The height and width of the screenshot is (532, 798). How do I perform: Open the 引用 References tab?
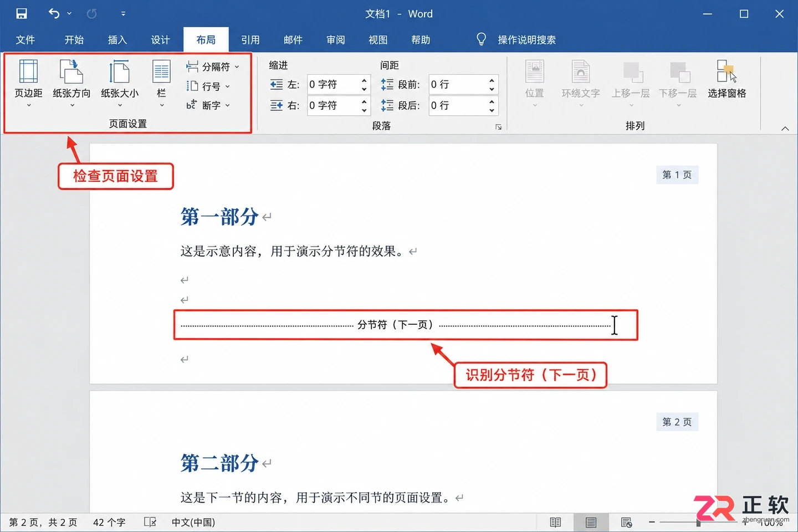[x=250, y=40]
